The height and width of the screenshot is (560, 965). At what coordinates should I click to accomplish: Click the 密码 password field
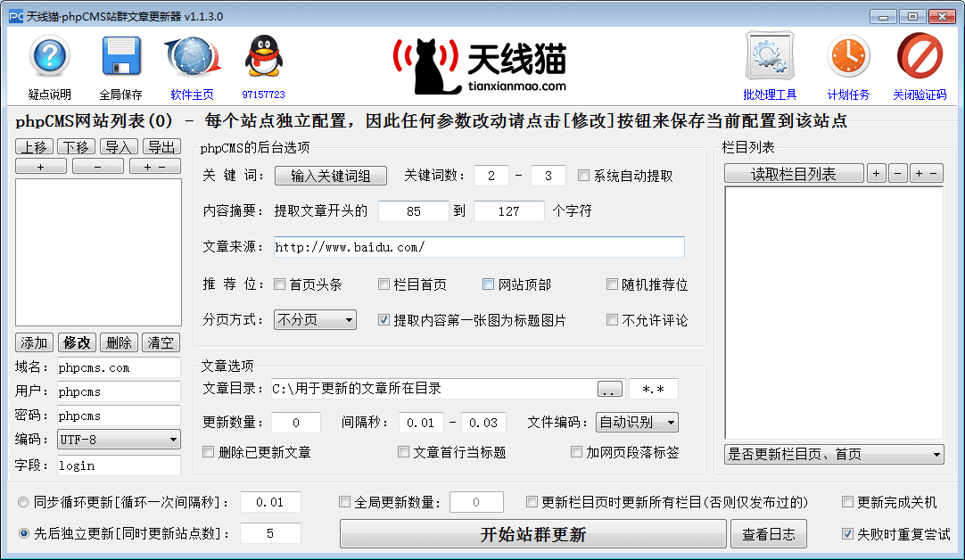point(119,416)
